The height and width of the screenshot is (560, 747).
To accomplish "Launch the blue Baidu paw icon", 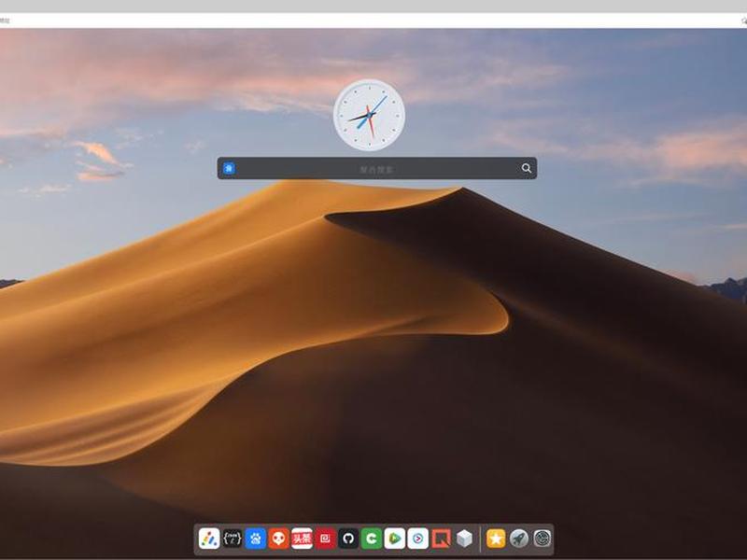I will [x=255, y=539].
